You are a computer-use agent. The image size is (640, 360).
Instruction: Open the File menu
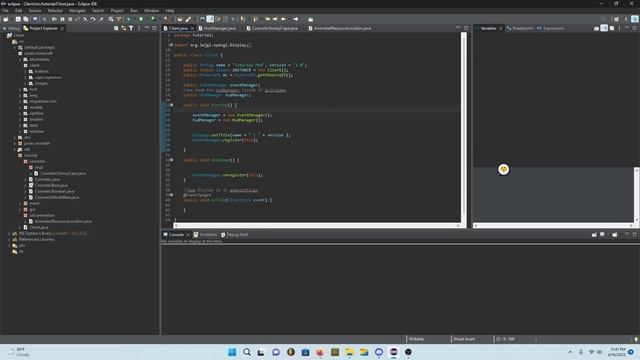click(x=5, y=11)
